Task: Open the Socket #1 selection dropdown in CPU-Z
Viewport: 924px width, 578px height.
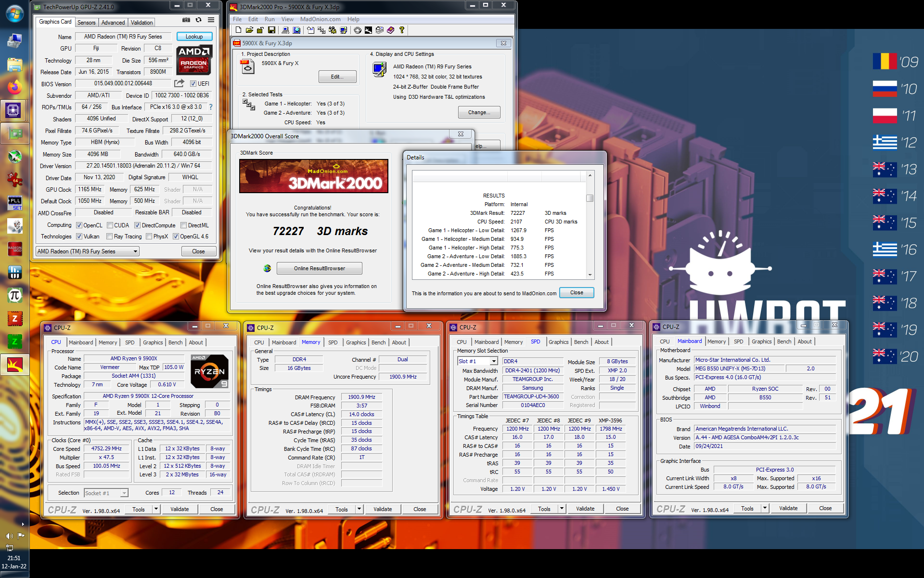Action: click(x=106, y=493)
